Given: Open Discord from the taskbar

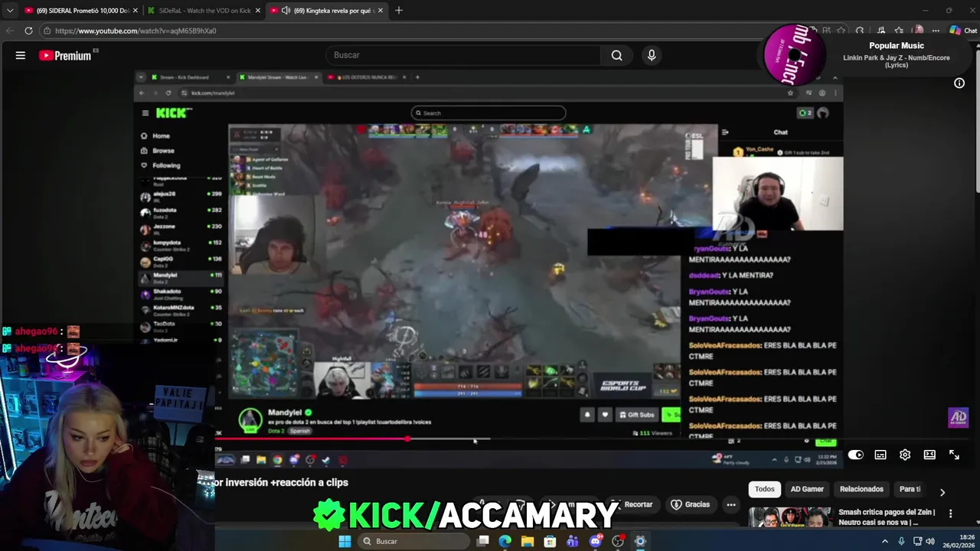Looking at the screenshot, I should 595,541.
